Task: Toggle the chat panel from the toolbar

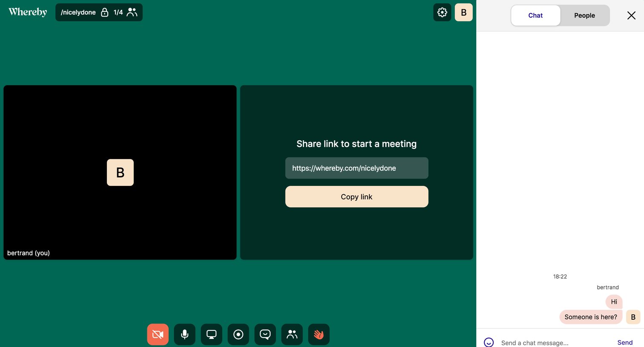Action: [265, 334]
